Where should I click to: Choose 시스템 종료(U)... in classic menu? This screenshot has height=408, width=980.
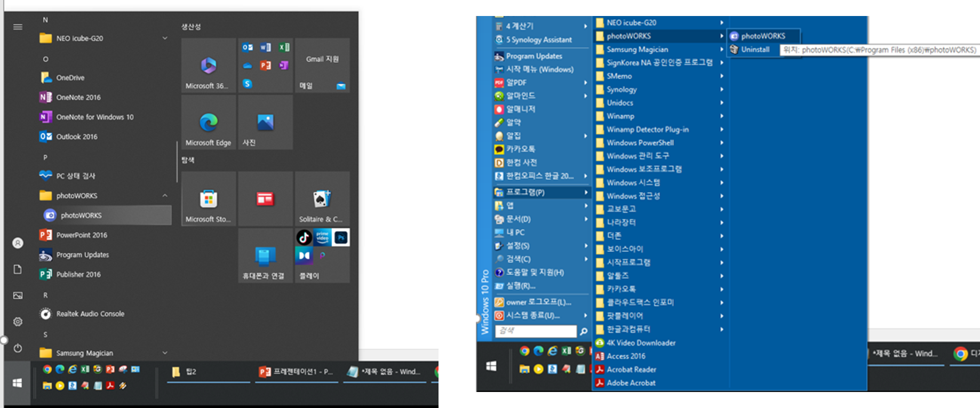542,315
